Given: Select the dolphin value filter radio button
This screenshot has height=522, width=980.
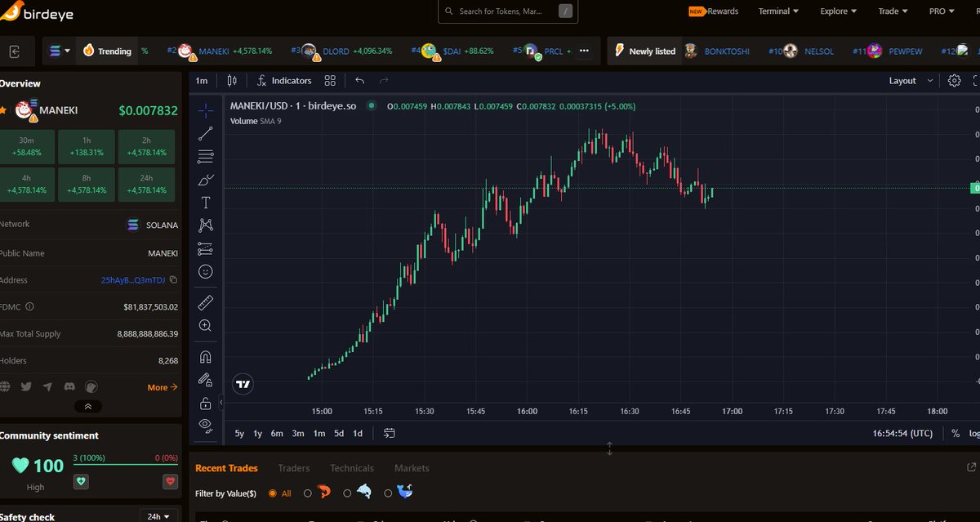Looking at the screenshot, I should coord(347,493).
